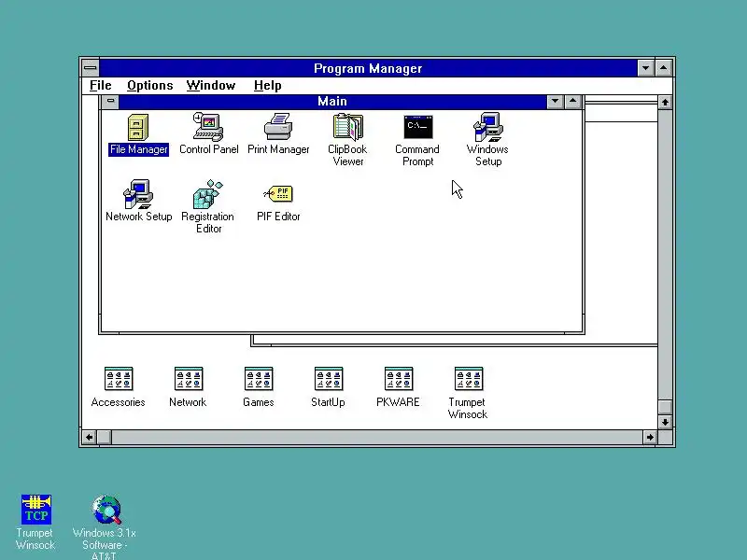The height and width of the screenshot is (560, 747).
Task: Click the StartUp program group icon
Action: coord(329,379)
